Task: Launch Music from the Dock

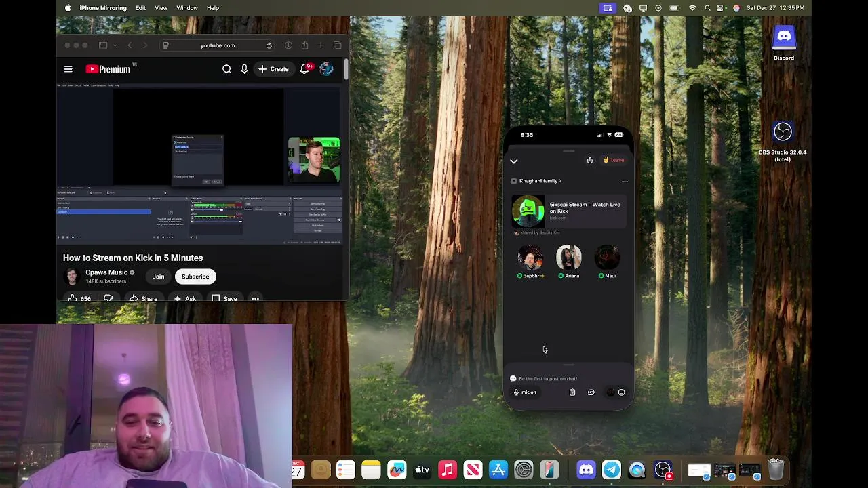Action: pyautogui.click(x=448, y=470)
